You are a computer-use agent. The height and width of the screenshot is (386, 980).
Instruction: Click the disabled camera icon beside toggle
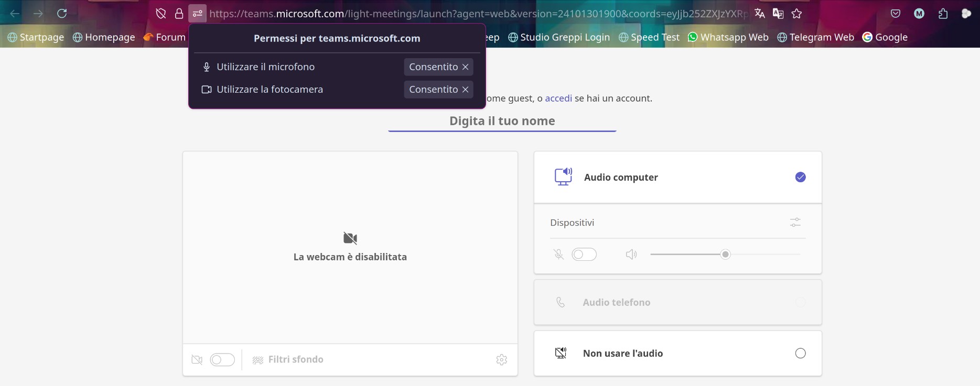(x=197, y=360)
